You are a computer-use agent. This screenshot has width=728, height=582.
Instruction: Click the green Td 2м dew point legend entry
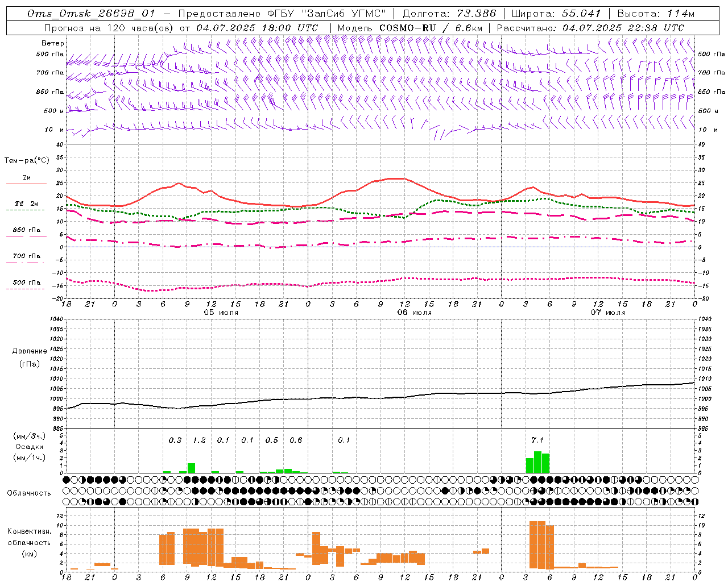(x=27, y=206)
